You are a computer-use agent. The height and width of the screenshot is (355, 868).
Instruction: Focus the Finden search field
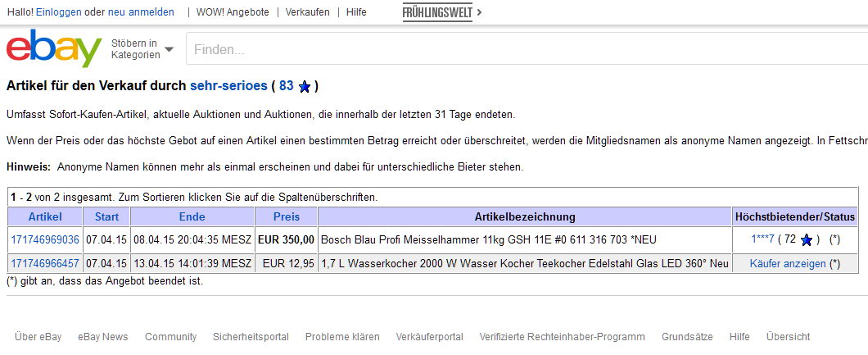(x=526, y=50)
